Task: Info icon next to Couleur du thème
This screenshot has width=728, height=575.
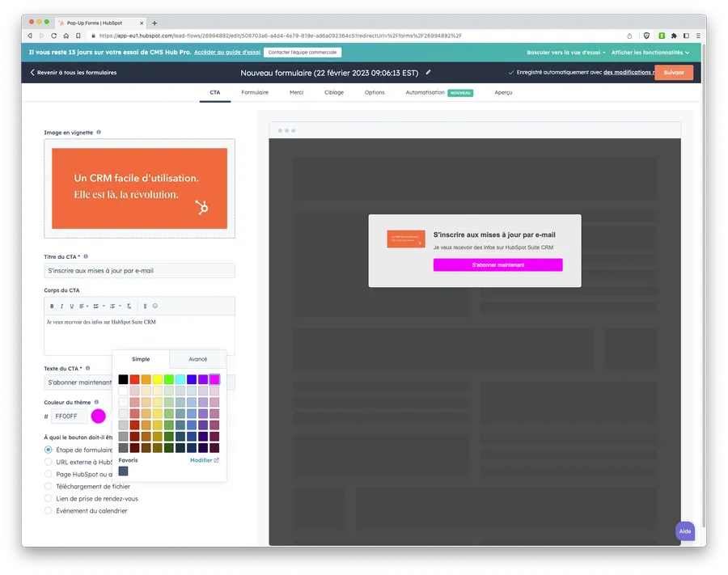Action: tap(96, 402)
